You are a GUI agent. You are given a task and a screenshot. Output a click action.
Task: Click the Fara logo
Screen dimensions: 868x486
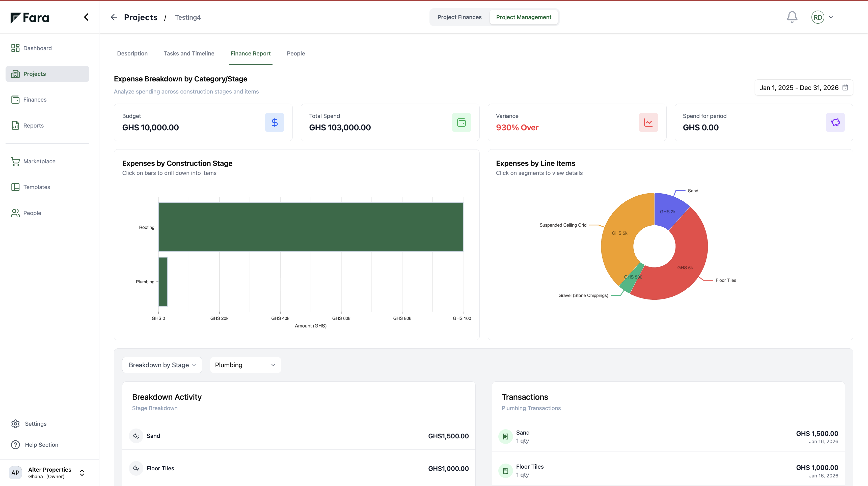pyautogui.click(x=30, y=18)
